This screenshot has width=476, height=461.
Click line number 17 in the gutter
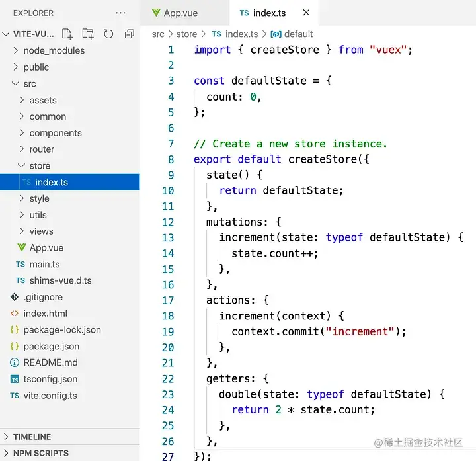pyautogui.click(x=168, y=300)
